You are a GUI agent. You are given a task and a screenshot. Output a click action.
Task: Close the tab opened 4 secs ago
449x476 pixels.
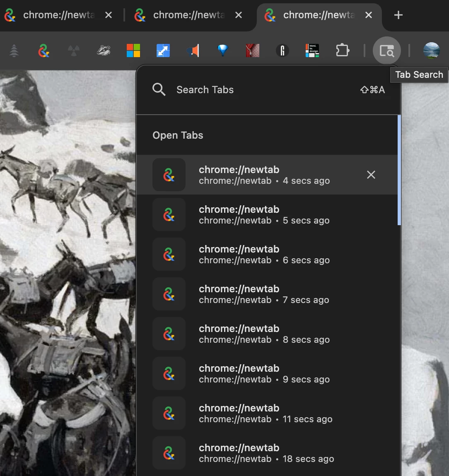pos(371,175)
